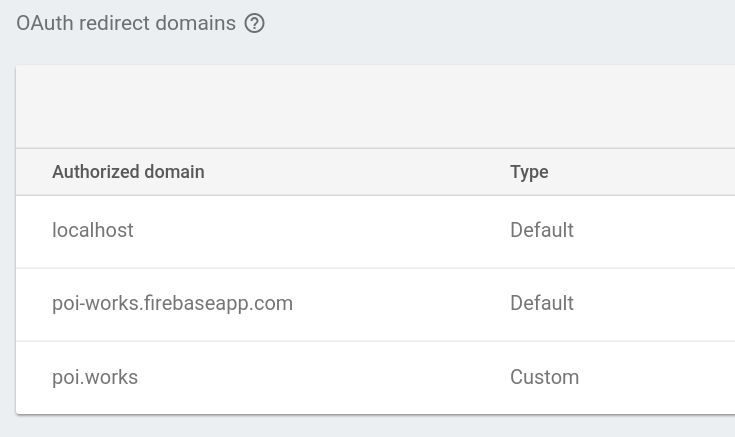Click Default type beside poi-works.firebaseapp.com
The image size is (735, 437).
541,303
